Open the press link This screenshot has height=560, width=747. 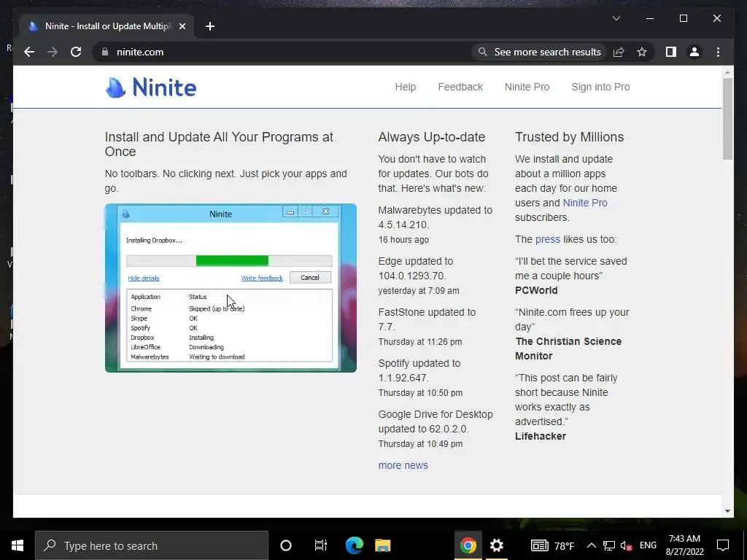coord(548,239)
